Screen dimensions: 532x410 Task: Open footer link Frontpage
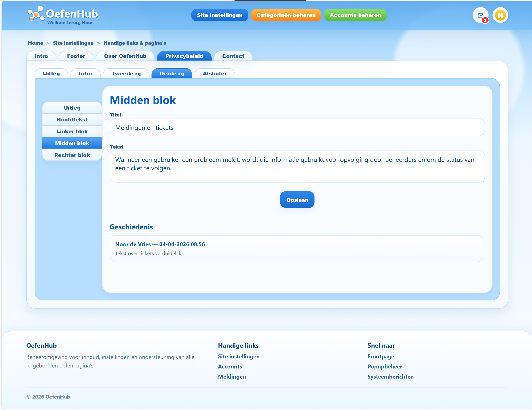(380, 357)
